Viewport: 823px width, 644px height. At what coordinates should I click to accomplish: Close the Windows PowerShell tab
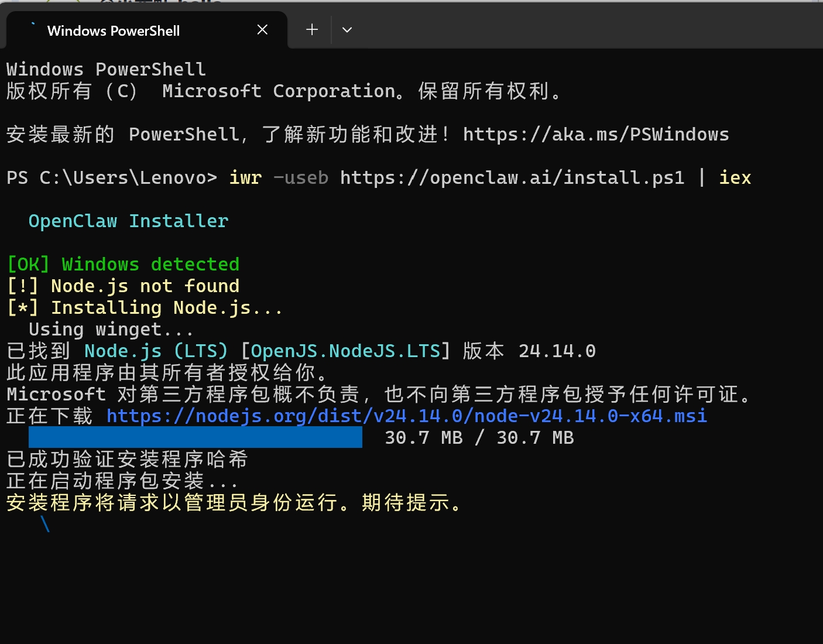coord(262,30)
